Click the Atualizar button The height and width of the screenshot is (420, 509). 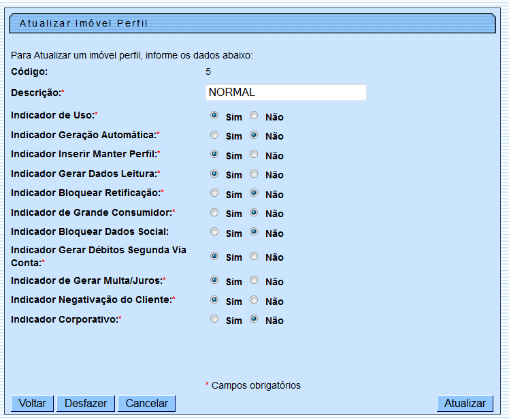point(465,403)
